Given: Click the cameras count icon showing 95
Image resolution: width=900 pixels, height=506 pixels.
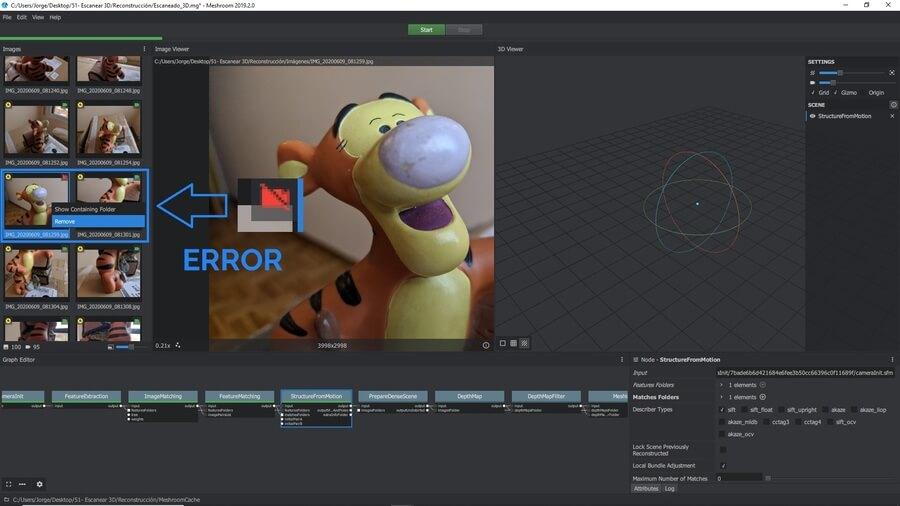Looking at the screenshot, I should pos(28,347).
